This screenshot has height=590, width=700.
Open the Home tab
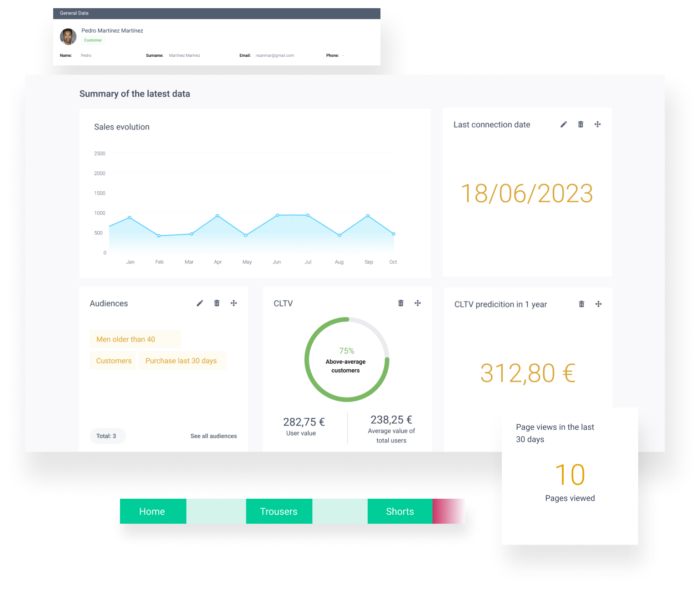[x=152, y=511]
